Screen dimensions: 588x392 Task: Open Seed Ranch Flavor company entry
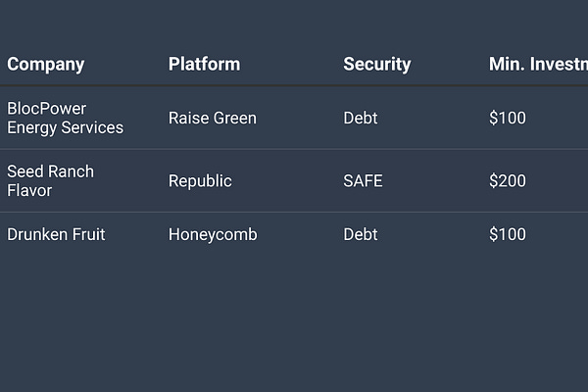click(x=51, y=181)
